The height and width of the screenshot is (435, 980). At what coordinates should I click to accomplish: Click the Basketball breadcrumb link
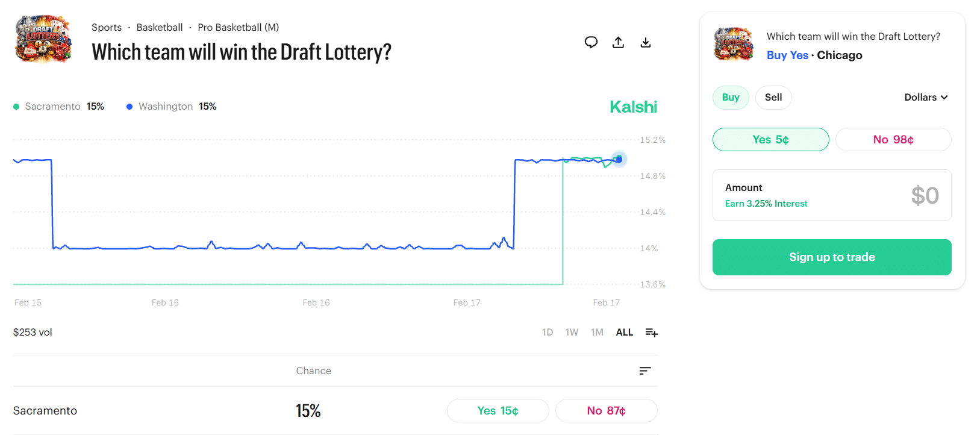pos(160,28)
